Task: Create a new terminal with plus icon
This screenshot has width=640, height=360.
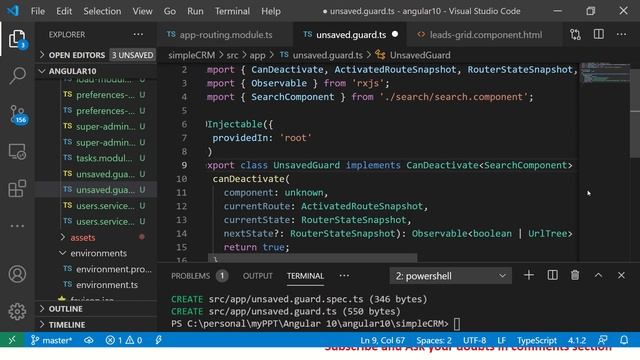Action: click(x=529, y=276)
